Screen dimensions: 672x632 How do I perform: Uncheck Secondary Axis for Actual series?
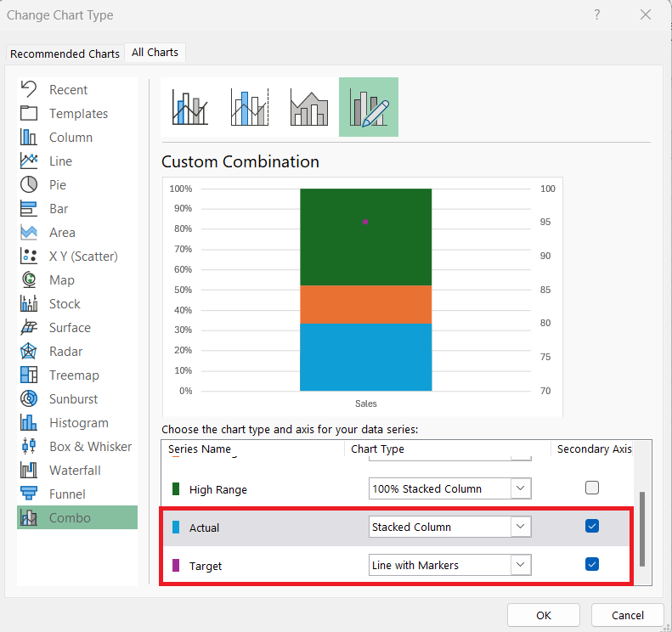[x=592, y=526]
